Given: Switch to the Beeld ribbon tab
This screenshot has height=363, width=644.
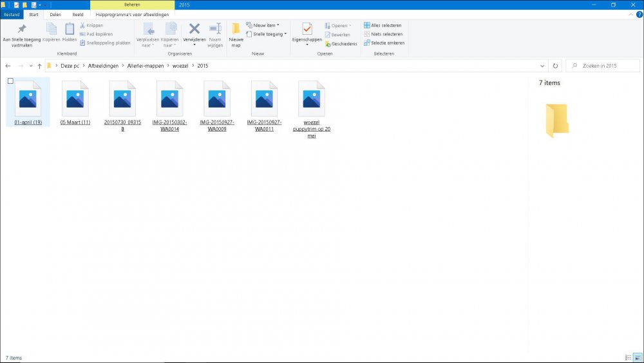Looking at the screenshot, I should [x=78, y=14].
